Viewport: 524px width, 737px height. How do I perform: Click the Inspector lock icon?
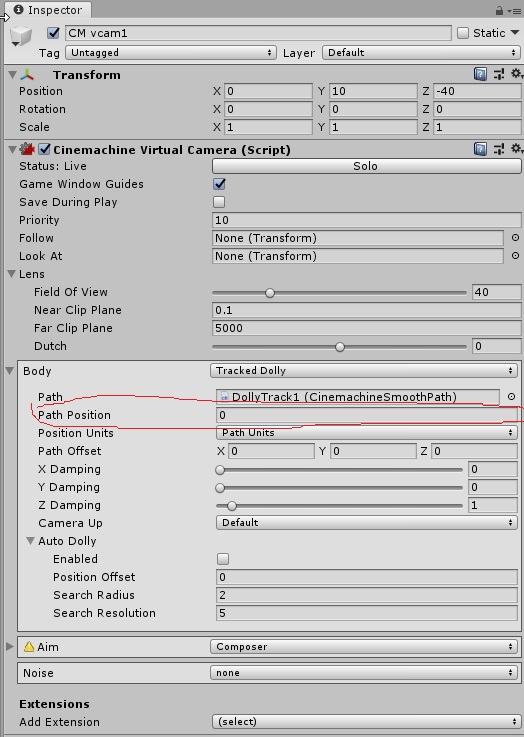499,10
